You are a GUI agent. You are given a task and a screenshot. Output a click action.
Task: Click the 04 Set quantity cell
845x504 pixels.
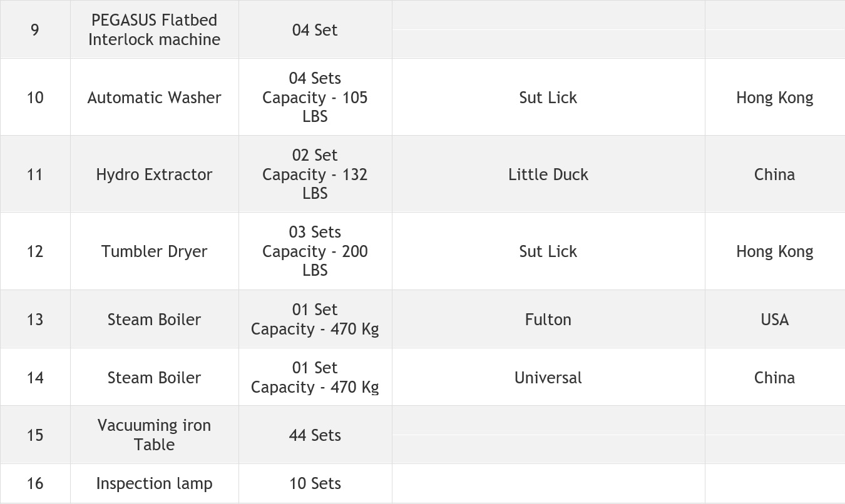315,30
